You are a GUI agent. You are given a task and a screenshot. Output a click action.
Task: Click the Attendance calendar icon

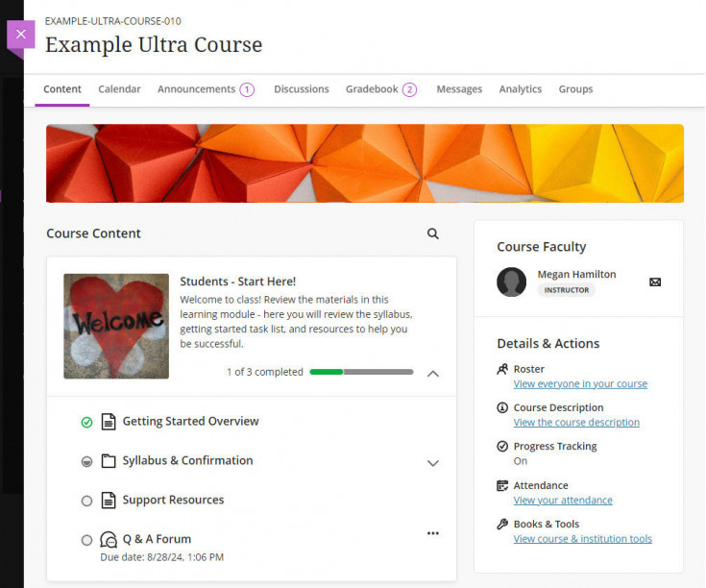502,485
